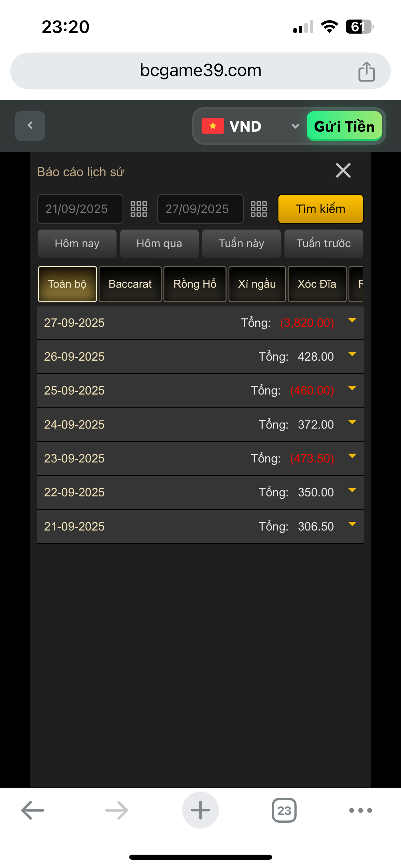Tap the share icon in address bar
Viewport: 401px width, 868px height.
click(366, 71)
